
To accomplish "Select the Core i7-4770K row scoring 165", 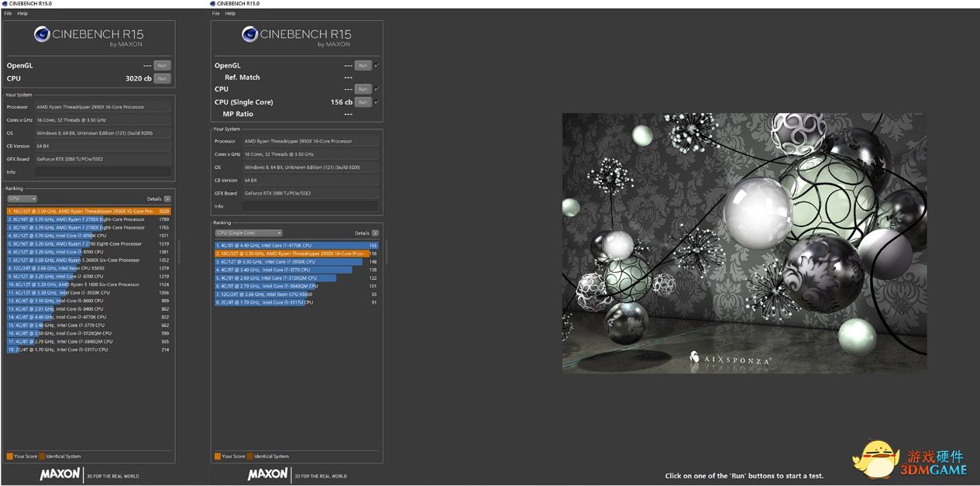I will [x=297, y=245].
